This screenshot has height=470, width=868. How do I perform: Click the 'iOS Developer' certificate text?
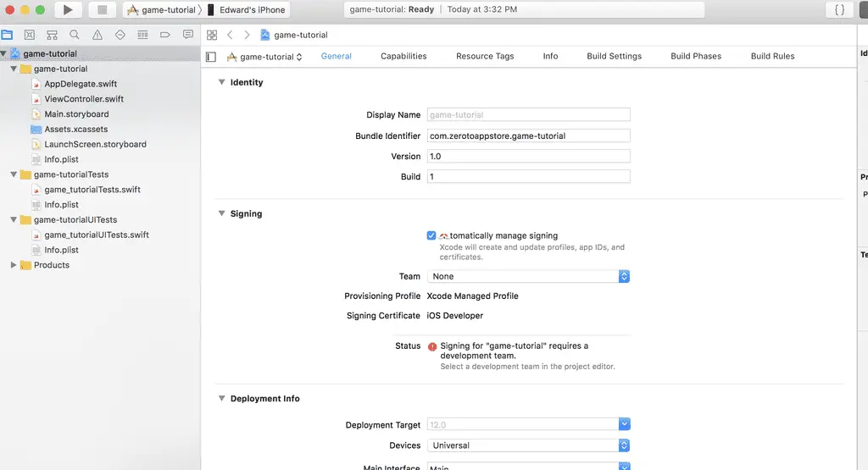pyautogui.click(x=454, y=316)
